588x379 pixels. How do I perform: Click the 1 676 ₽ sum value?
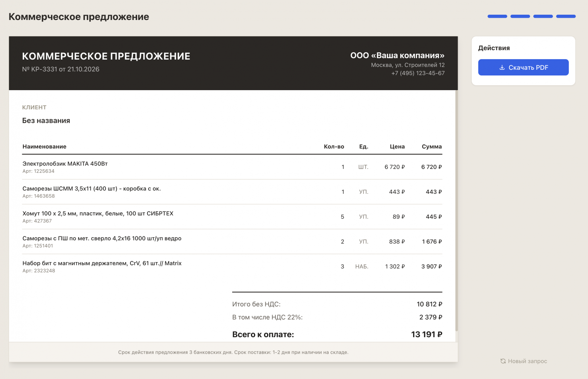pos(432,242)
